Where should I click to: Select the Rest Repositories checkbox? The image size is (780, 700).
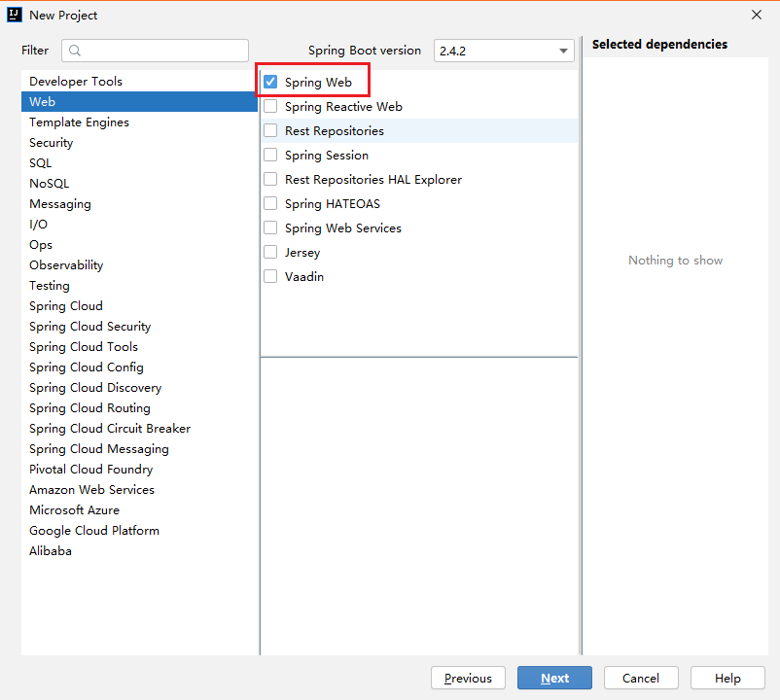(x=269, y=130)
